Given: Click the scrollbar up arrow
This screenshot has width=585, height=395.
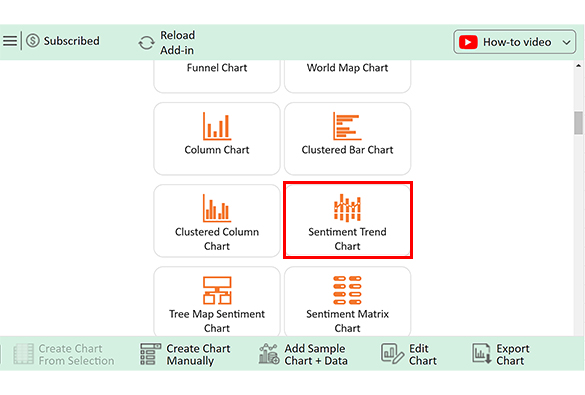Looking at the screenshot, I should [x=578, y=66].
